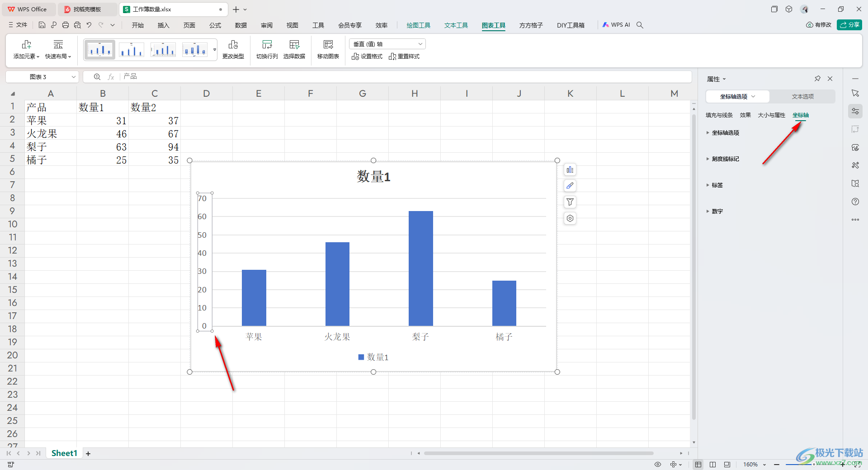
Task: Click the Print icon
Action: [x=66, y=25]
